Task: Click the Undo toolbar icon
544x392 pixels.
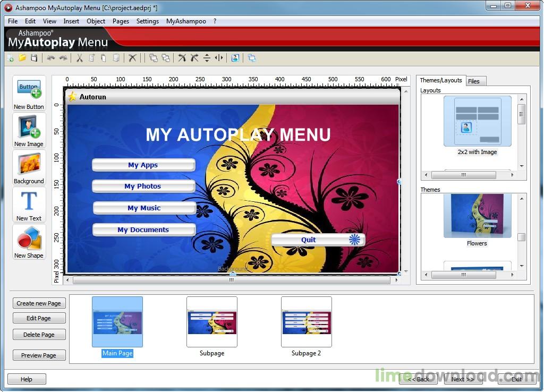Action: [x=52, y=58]
